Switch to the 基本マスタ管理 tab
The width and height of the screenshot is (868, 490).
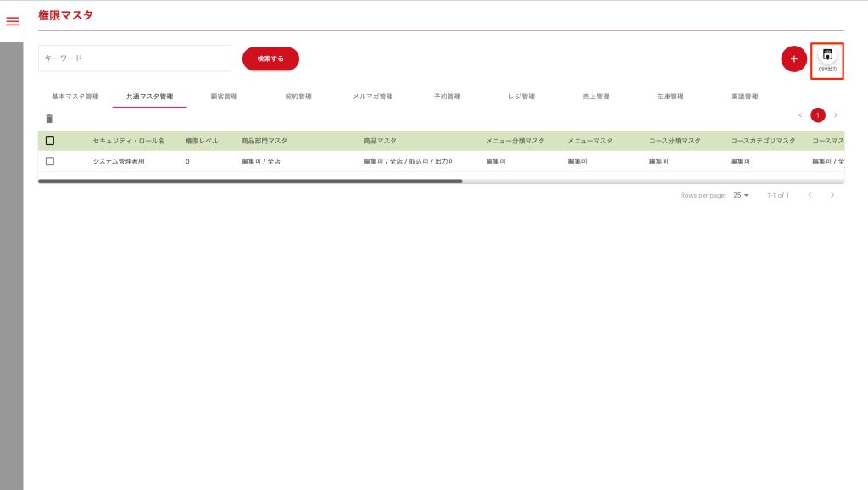75,97
